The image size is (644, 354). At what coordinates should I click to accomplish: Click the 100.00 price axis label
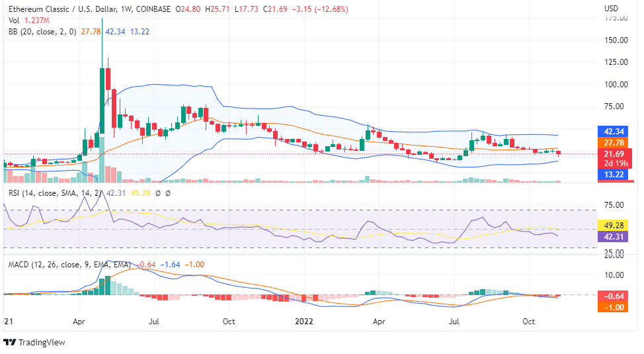coord(616,84)
